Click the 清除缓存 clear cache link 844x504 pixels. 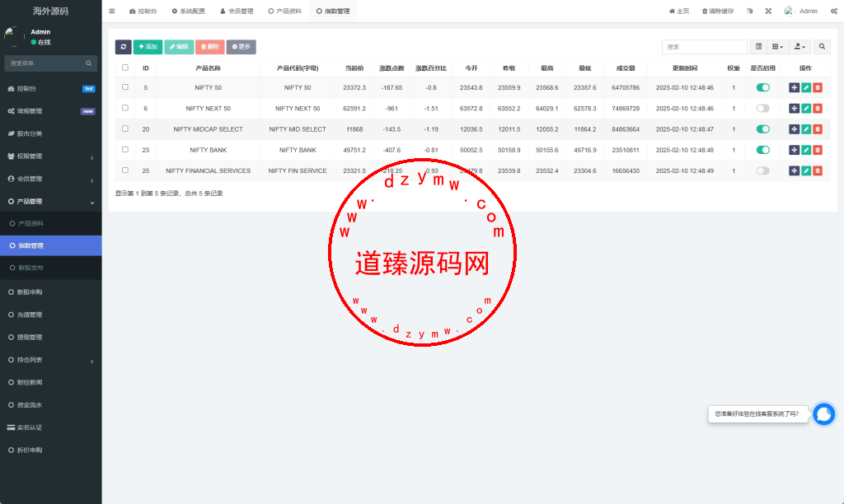point(718,11)
